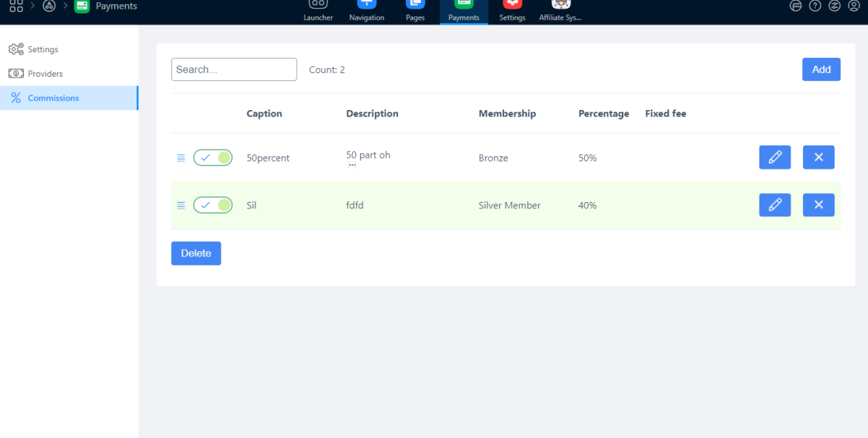Switch to the Pages app
This screenshot has height=438, width=868.
(415, 10)
